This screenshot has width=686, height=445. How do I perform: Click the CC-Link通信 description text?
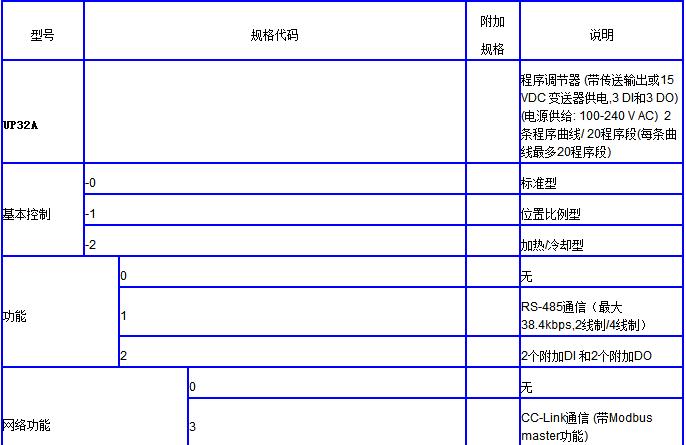pyautogui.click(x=587, y=427)
